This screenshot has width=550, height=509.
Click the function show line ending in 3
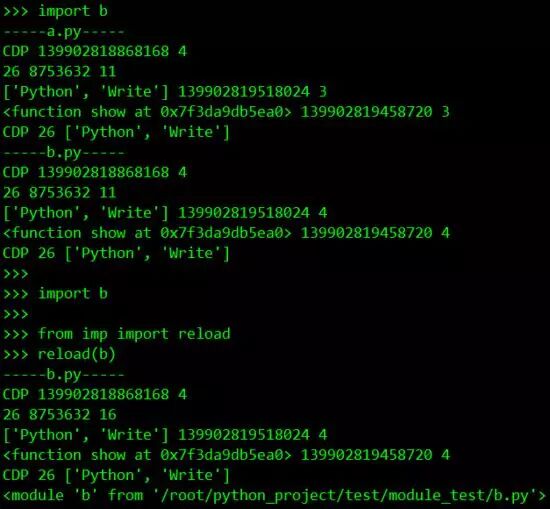226,112
